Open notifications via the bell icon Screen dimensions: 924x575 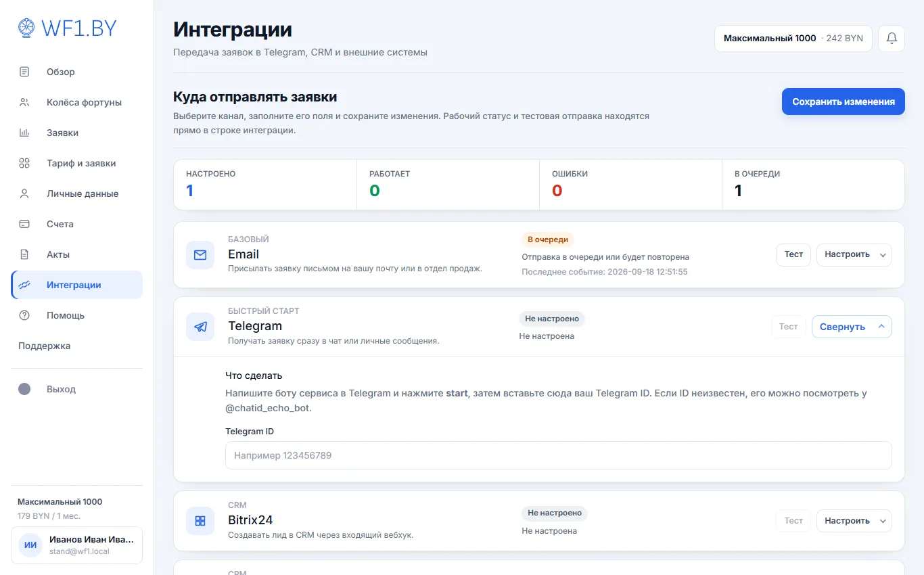892,39
